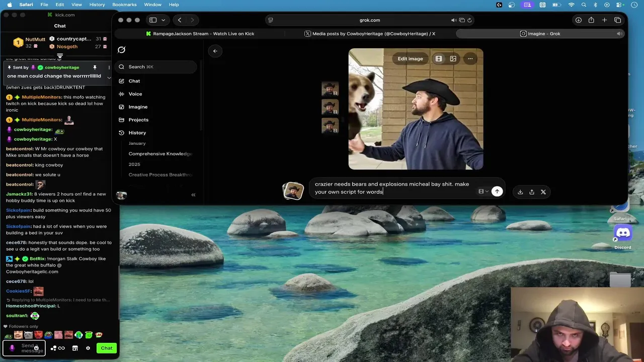Screen dimensions: 644x362
Task: Click the Grok logo in the sidebar
Action: (x=121, y=50)
